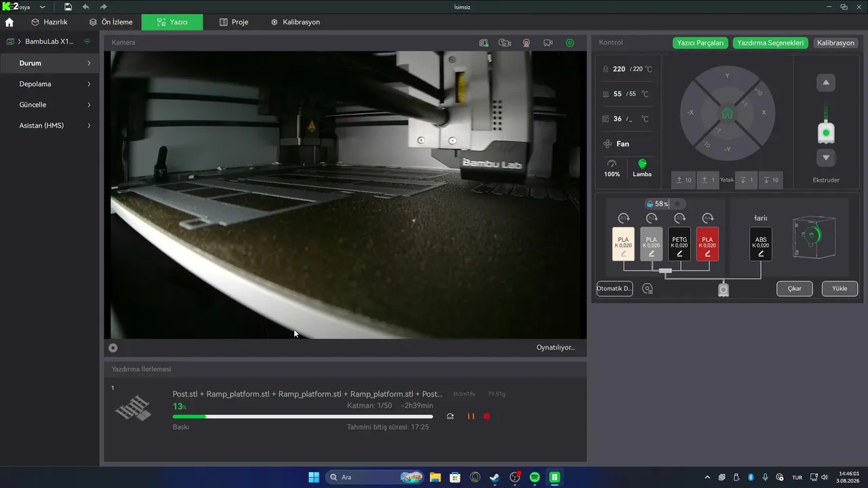
Task: Switch to the Hazırlık tab
Action: click(50, 22)
